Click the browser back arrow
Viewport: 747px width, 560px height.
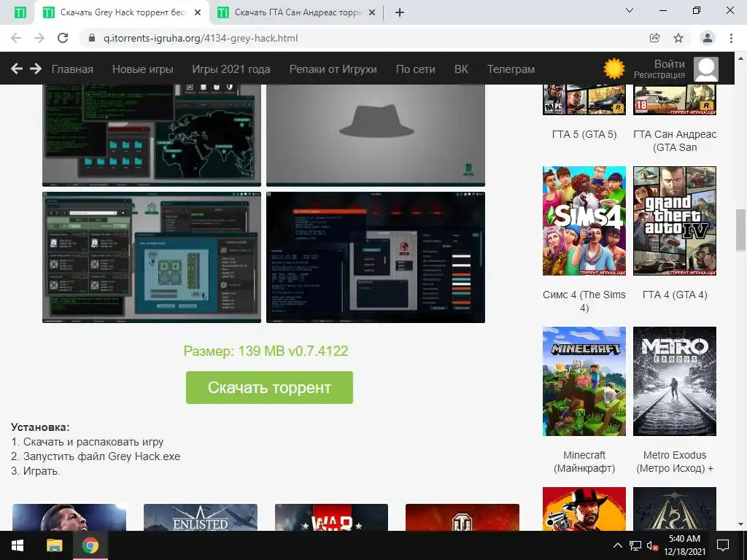tap(16, 38)
